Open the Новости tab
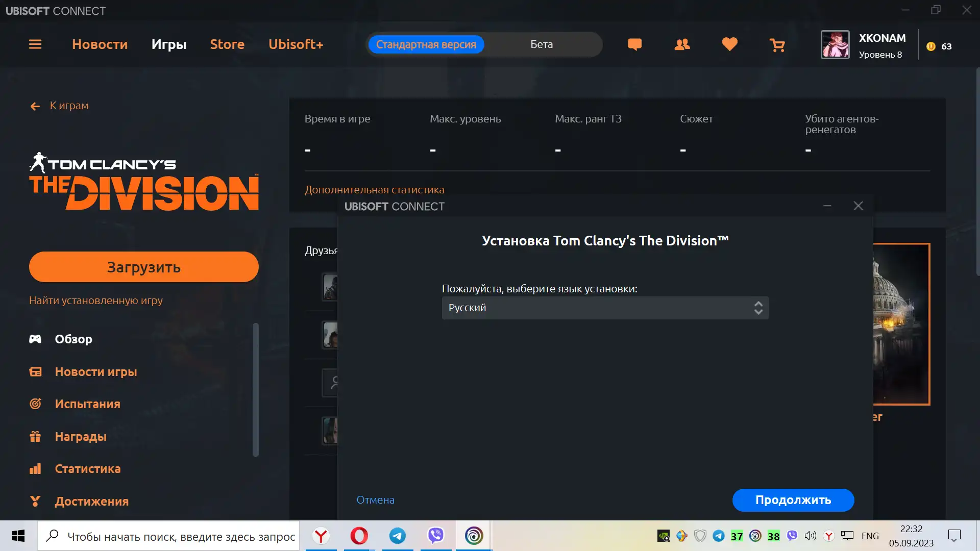980x551 pixels. pyautogui.click(x=100, y=44)
